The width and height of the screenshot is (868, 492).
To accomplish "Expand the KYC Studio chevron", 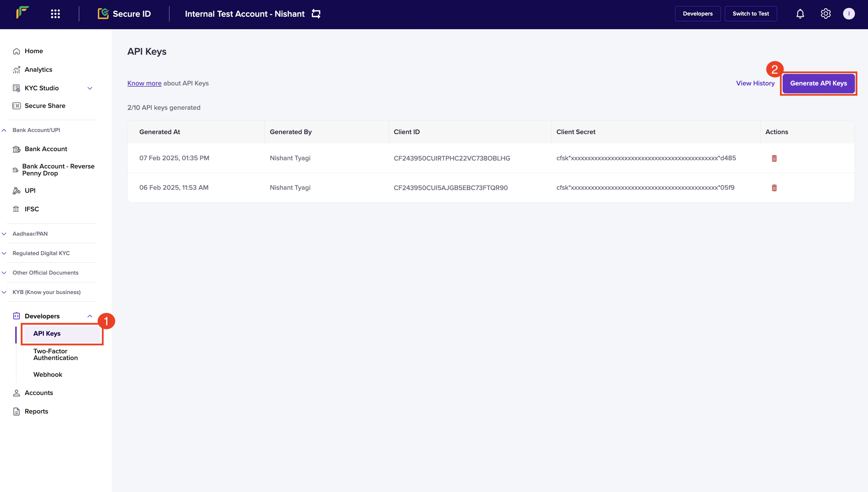I will click(90, 88).
